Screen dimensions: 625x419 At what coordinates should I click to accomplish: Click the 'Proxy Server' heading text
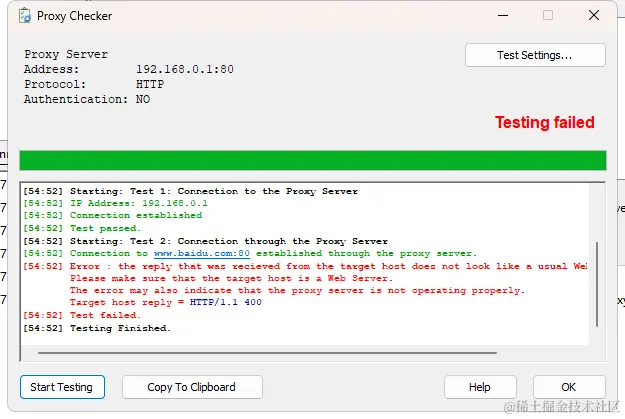tap(66, 54)
